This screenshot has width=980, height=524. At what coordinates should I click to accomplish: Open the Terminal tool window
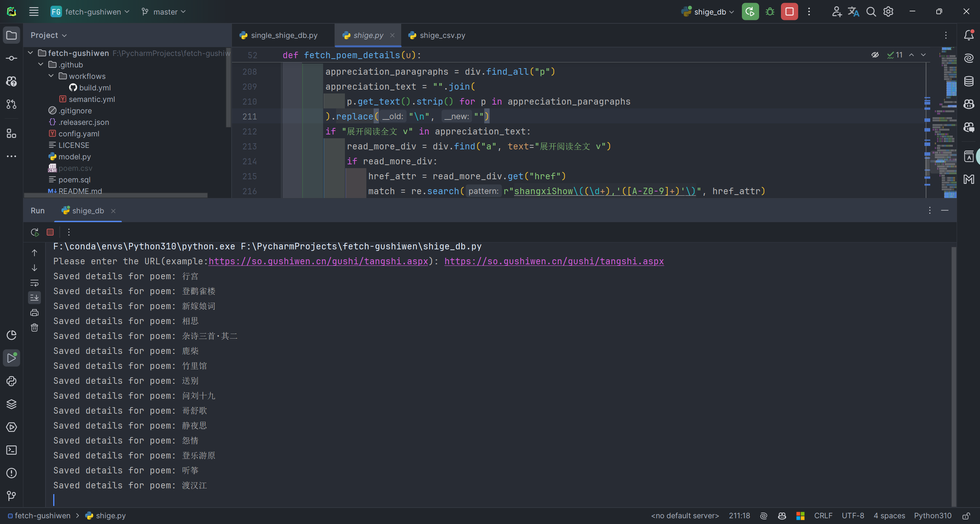(11, 450)
